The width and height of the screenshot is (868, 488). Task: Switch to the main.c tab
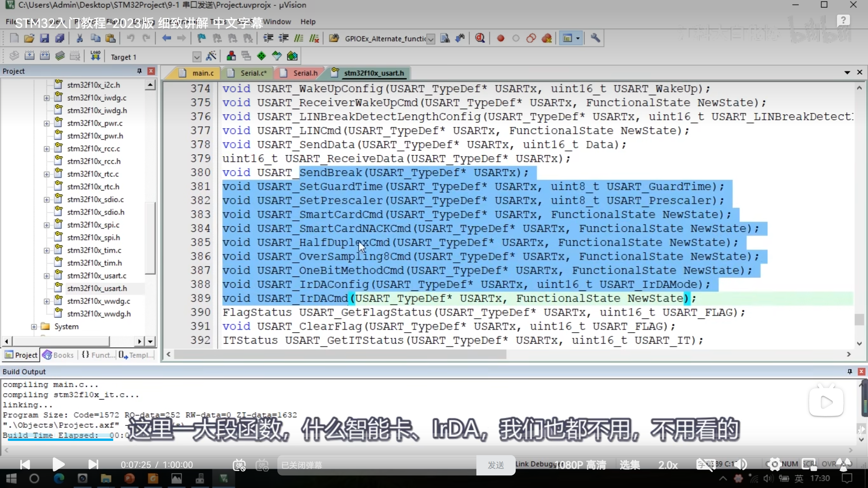click(202, 73)
